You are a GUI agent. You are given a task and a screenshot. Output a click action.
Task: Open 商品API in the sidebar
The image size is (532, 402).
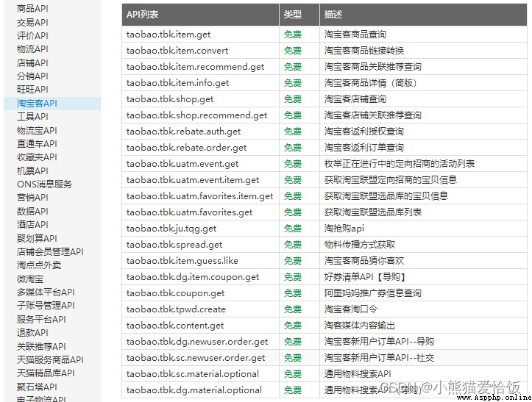[32, 9]
